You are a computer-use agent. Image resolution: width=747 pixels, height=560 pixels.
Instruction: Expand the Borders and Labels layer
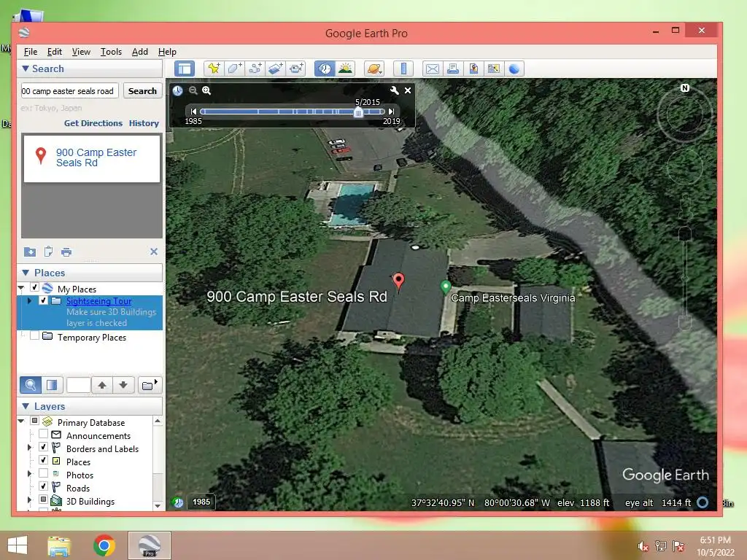29,448
